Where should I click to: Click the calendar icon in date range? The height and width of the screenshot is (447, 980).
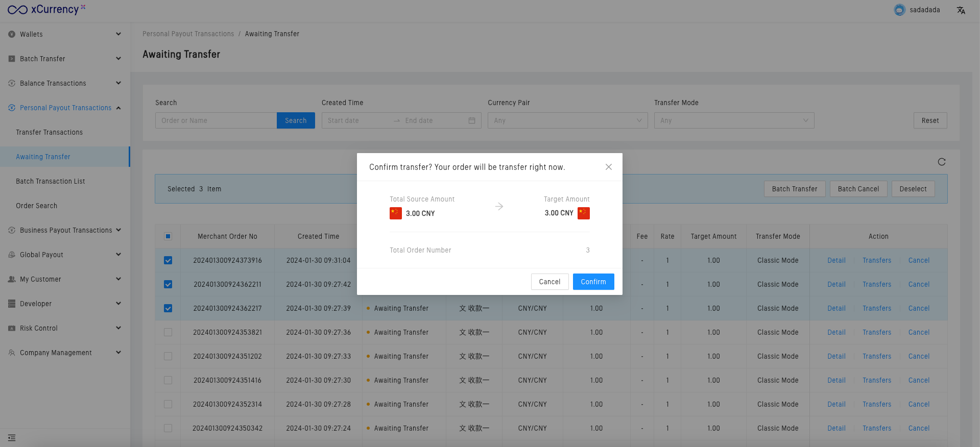(x=471, y=120)
